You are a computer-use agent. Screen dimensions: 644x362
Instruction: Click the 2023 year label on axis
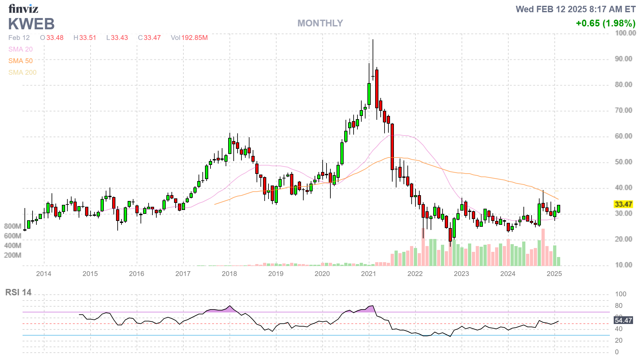click(461, 274)
